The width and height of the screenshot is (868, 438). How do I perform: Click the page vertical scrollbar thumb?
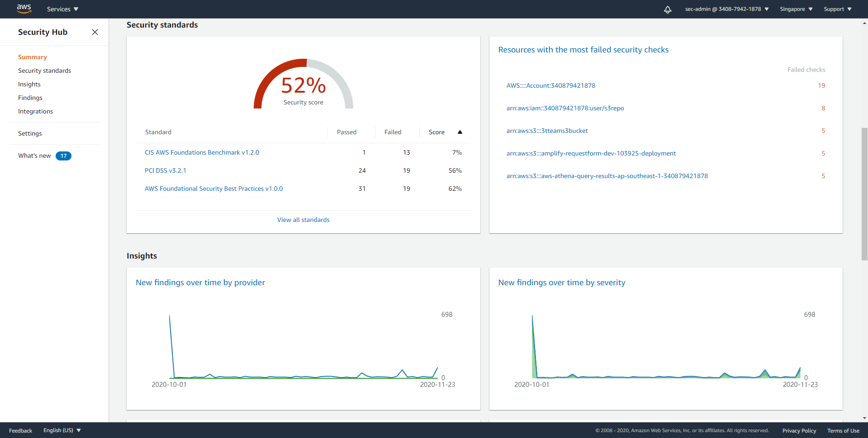[x=865, y=194]
